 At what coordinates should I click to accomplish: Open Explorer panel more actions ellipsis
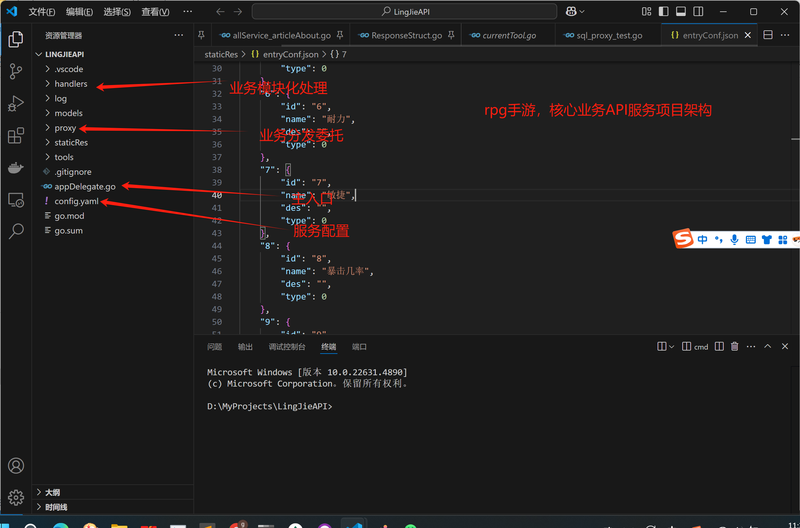point(179,35)
